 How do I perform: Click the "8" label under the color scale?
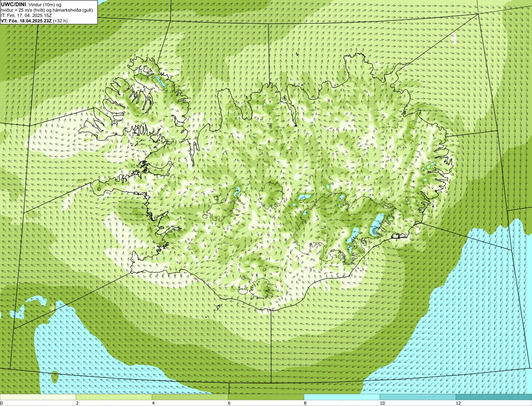tap(305, 403)
